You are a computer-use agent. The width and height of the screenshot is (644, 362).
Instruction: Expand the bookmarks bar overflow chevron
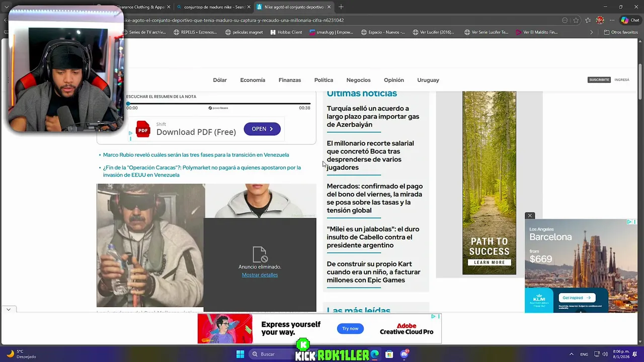(x=591, y=32)
